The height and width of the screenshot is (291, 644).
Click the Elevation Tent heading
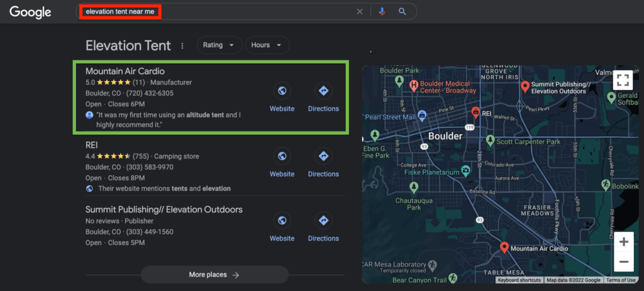[x=128, y=45]
